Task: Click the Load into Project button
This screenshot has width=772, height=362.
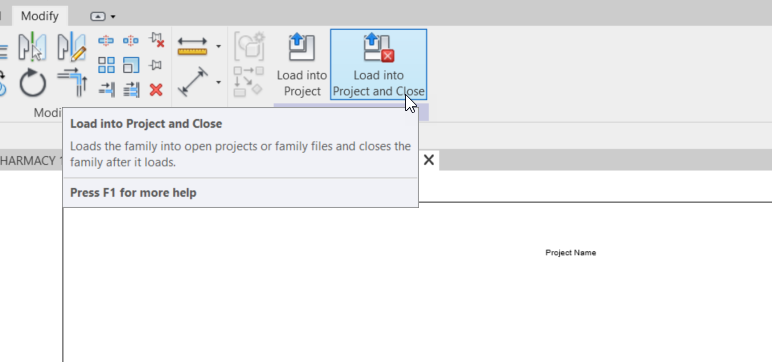Action: point(302,64)
